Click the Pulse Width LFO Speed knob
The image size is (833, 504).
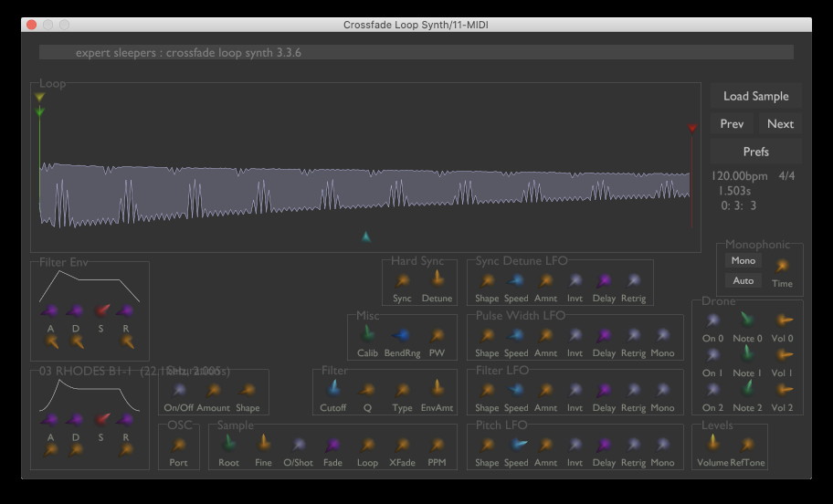516,335
